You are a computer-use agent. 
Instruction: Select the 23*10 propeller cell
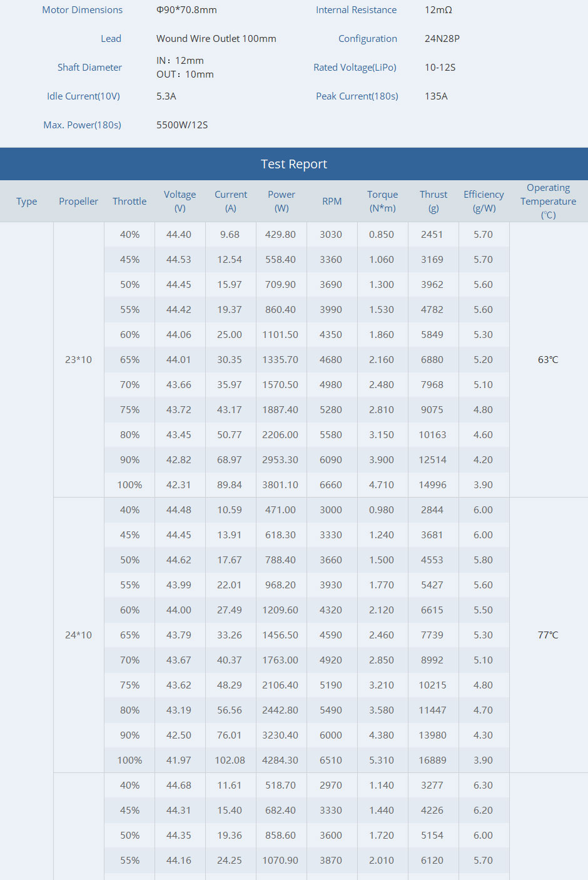(78, 360)
